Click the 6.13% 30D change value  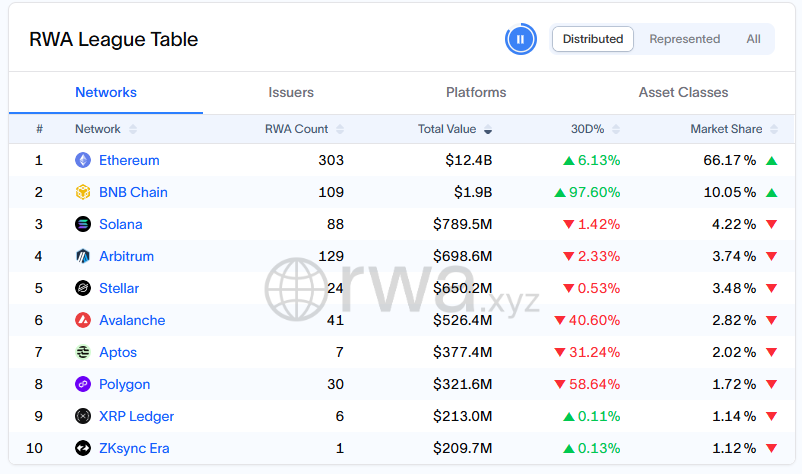(x=599, y=161)
